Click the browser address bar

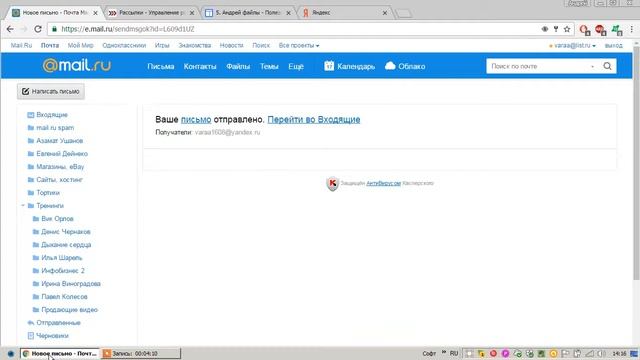[294, 29]
